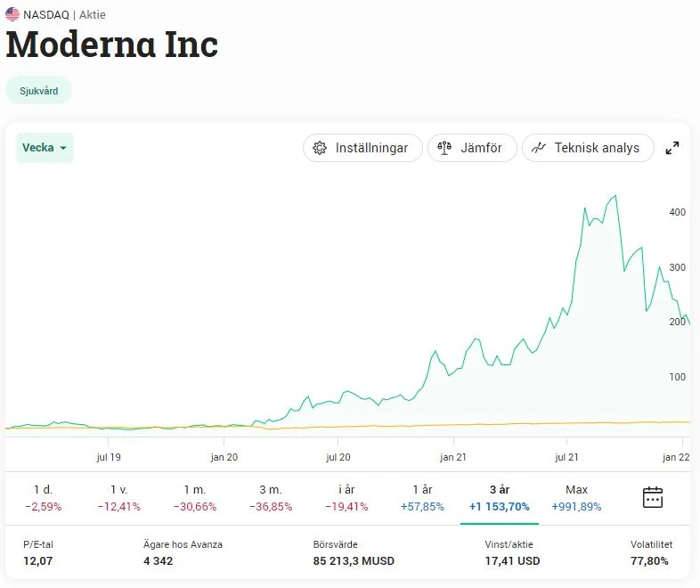Switch to the 1 m. period
This screenshot has width=700, height=588.
195,498
